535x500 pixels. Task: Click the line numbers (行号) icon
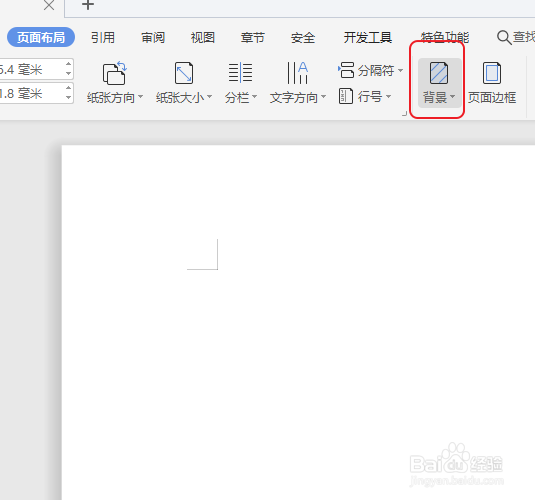coord(346,96)
